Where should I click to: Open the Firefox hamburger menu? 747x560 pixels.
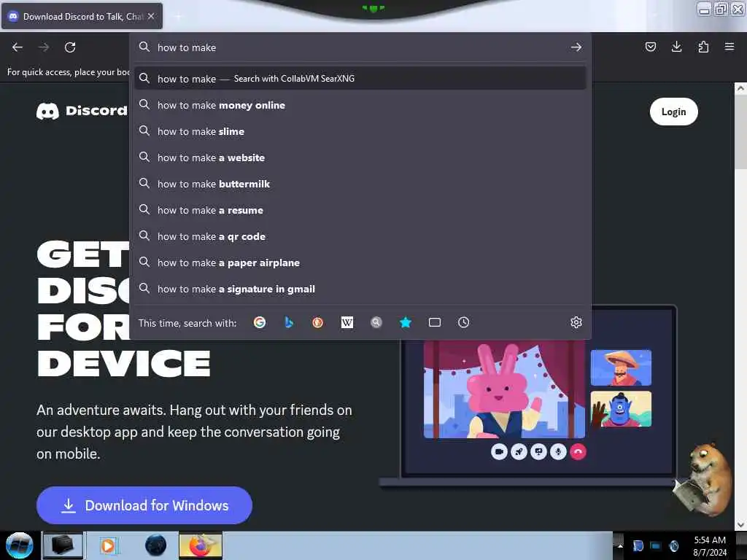pos(729,47)
